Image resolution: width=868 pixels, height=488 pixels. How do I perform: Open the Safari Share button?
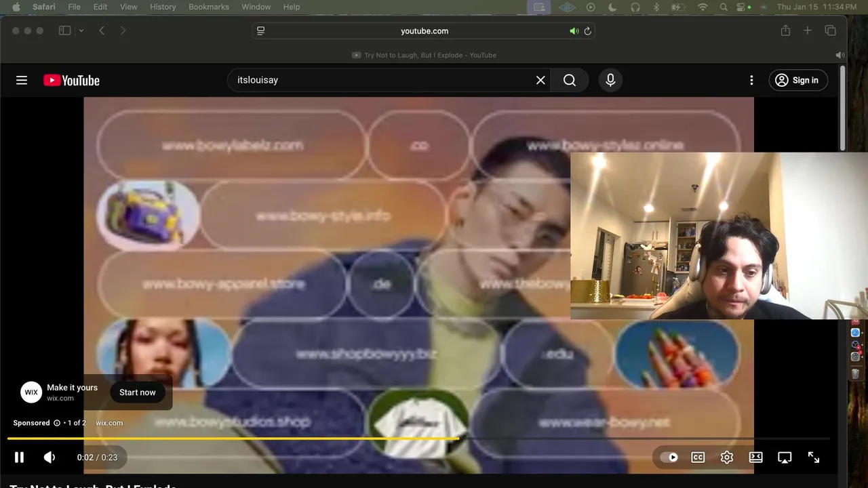(785, 30)
